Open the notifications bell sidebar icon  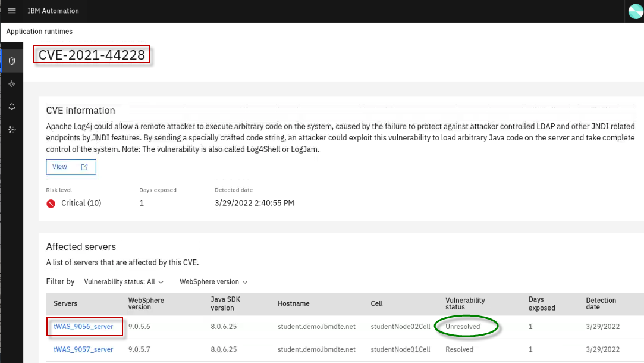(12, 107)
